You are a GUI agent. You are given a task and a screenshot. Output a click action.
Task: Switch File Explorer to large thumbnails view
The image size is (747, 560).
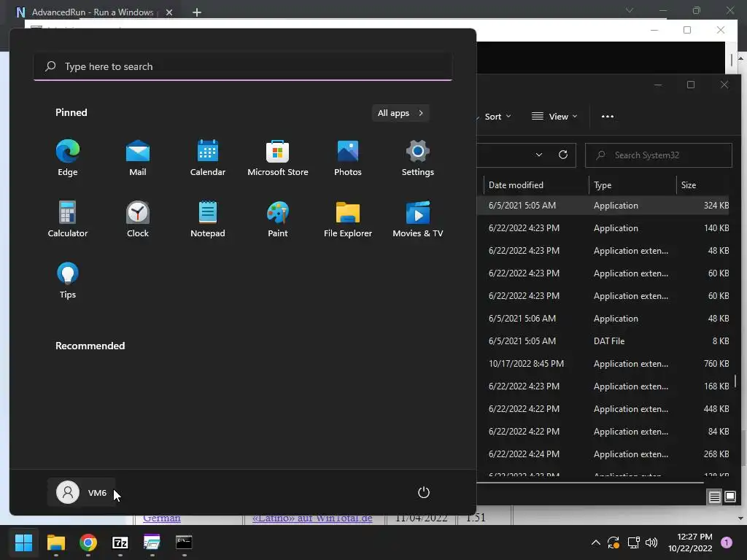730,497
